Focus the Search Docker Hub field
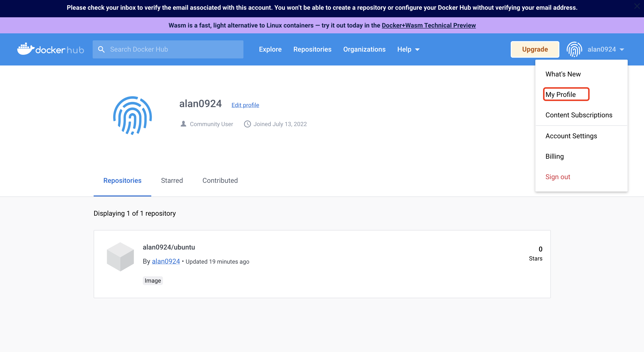Image resolution: width=644 pixels, height=352 pixels. [x=168, y=49]
